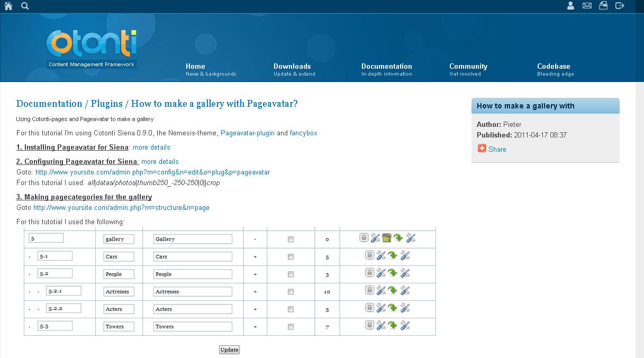Click the red plus Share icon

[482, 149]
